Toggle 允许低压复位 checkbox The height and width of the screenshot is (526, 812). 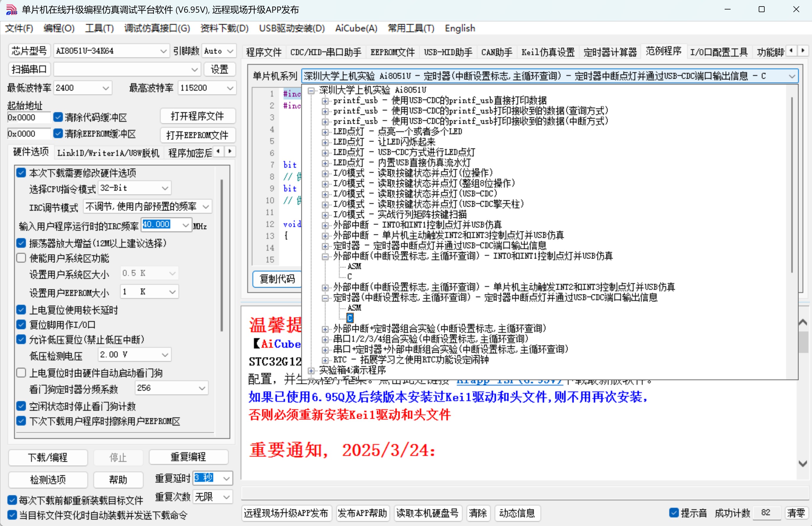click(21, 339)
